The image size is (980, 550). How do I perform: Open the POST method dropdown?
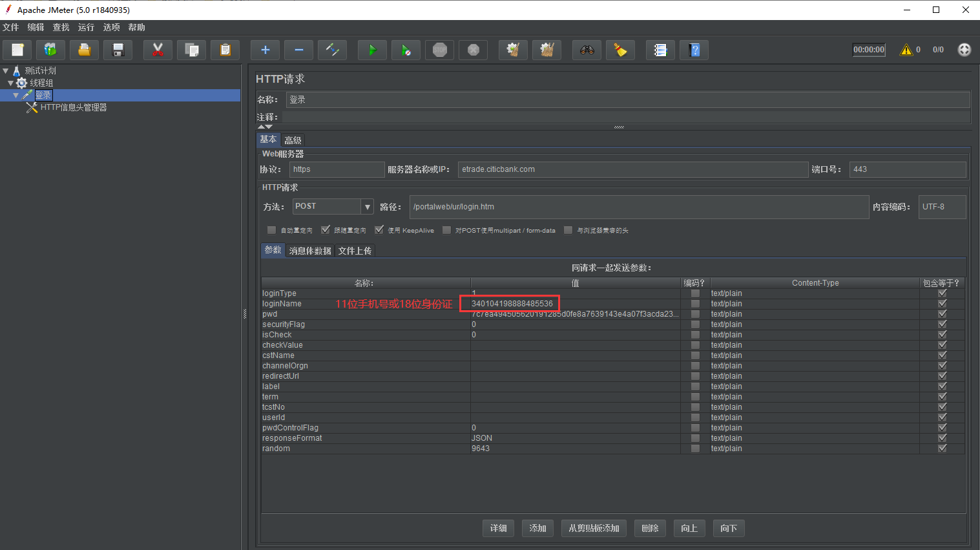[x=368, y=207]
